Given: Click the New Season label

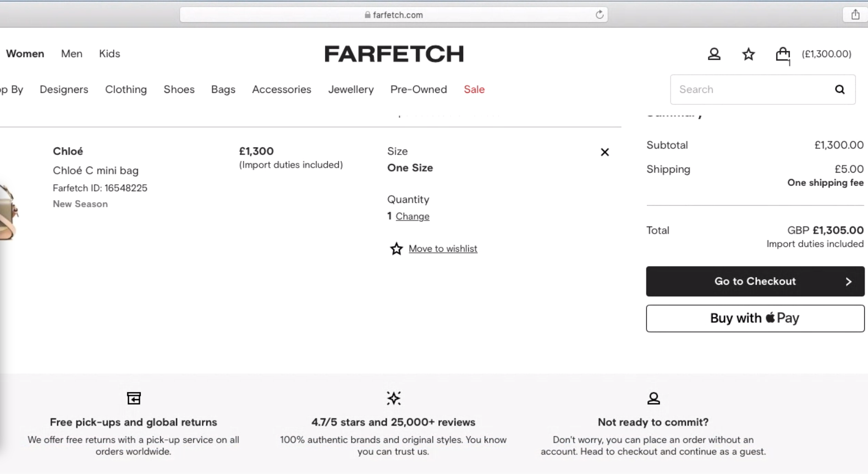Looking at the screenshot, I should tap(80, 204).
